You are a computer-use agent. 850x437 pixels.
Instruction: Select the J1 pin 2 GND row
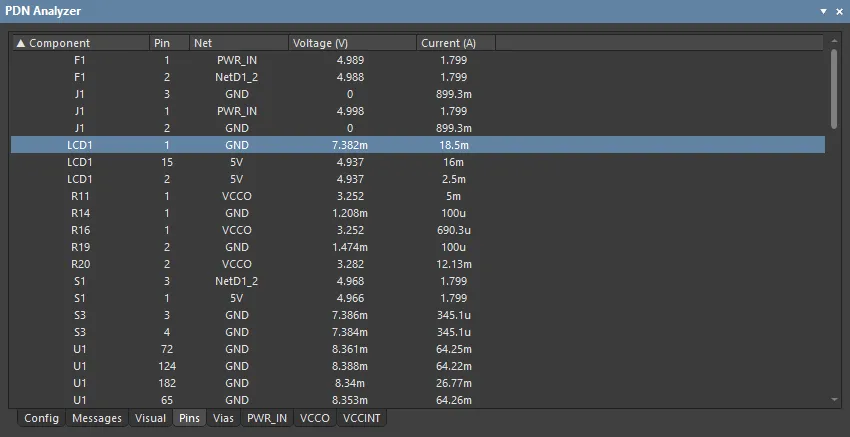(418, 128)
